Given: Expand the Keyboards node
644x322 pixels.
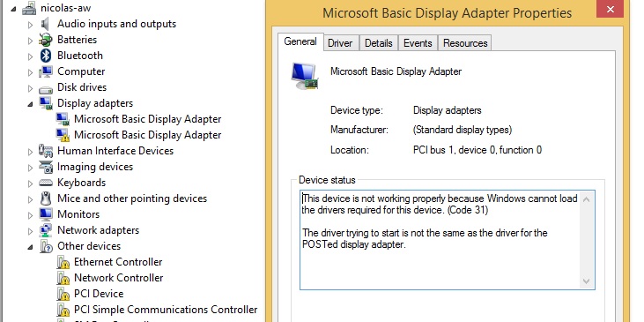Looking at the screenshot, I should click(30, 183).
